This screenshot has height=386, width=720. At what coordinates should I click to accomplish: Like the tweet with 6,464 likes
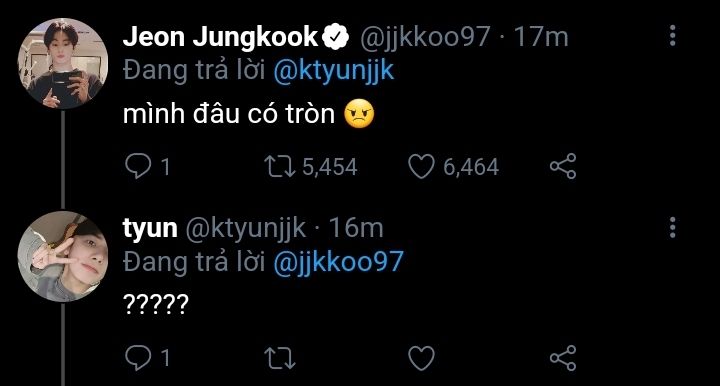point(421,166)
